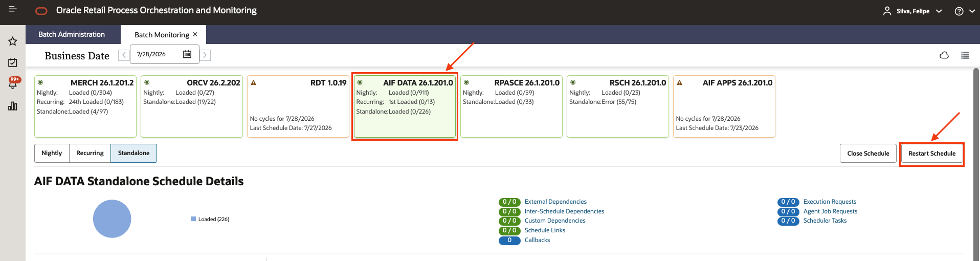Select the ORCV 26.2.202 schedule tile
980x261 pixels.
[192, 106]
